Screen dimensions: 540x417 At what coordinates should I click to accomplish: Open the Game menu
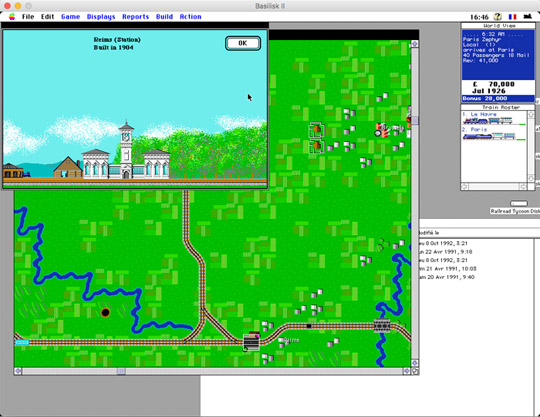tap(71, 17)
